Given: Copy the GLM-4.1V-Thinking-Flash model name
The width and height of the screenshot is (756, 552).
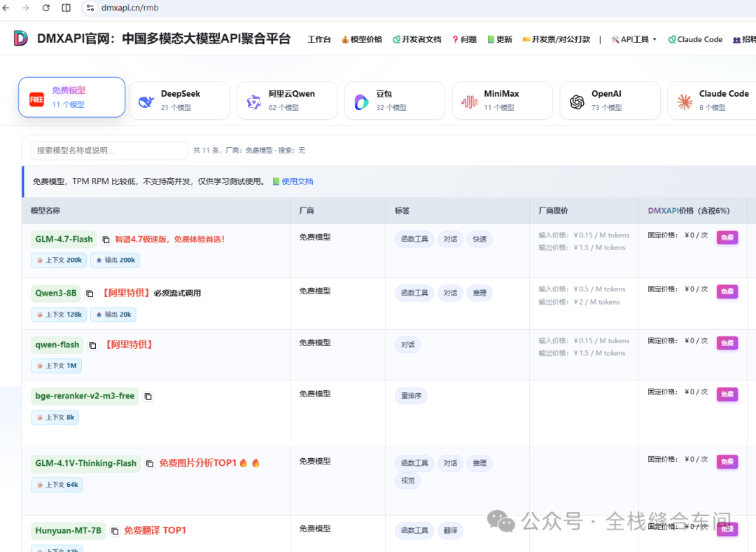Looking at the screenshot, I should click(x=149, y=464).
